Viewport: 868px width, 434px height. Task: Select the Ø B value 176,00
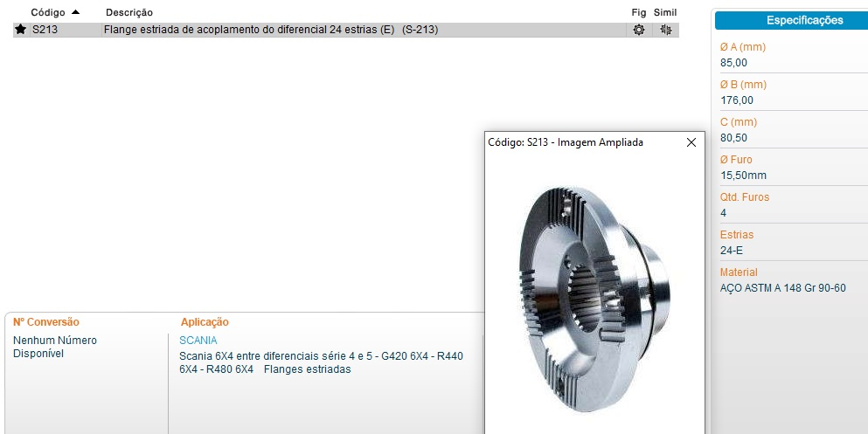point(737,100)
